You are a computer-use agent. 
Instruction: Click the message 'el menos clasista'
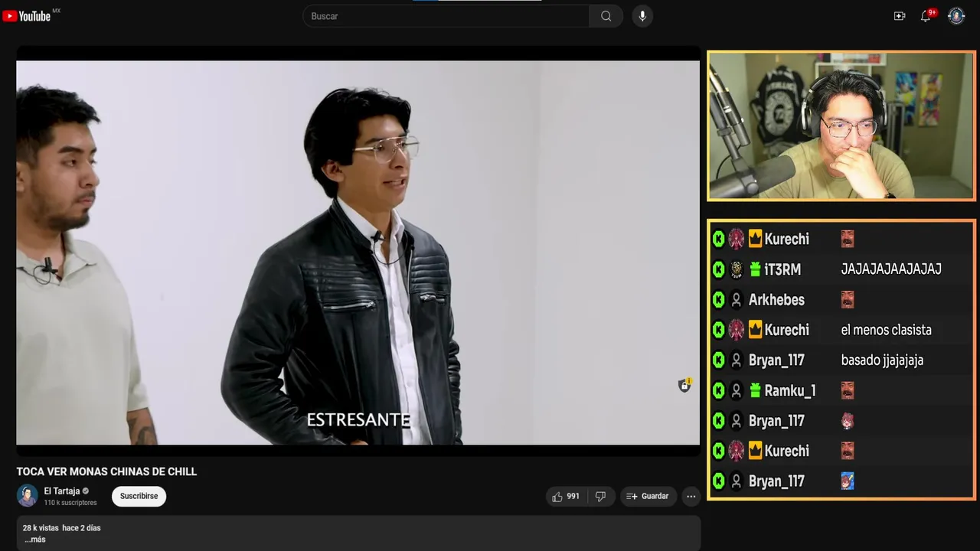point(886,330)
